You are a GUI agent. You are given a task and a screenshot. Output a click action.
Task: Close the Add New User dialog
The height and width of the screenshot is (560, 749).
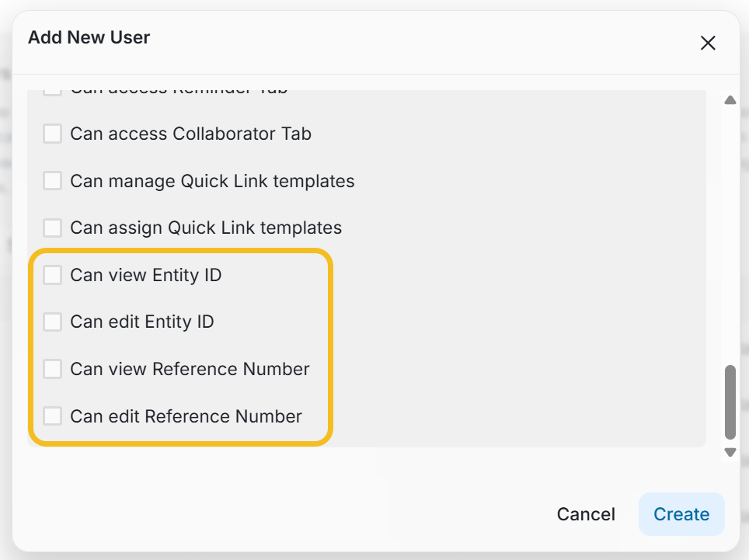(x=708, y=43)
